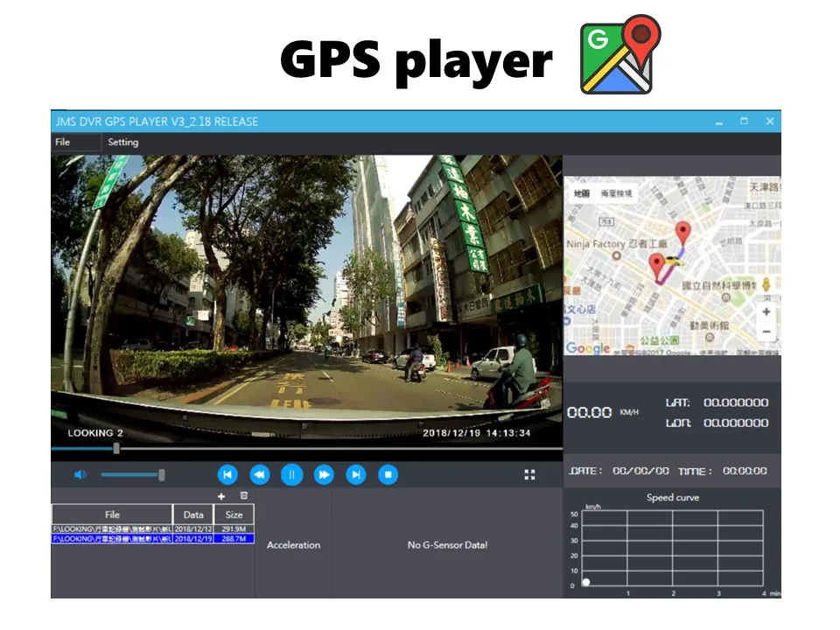Rewind the dash cam video
The height and width of the screenshot is (630, 840).
coord(260,474)
